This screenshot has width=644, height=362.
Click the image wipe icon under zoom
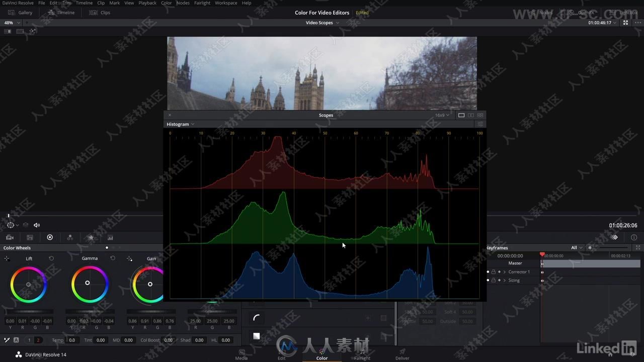click(x=8, y=31)
